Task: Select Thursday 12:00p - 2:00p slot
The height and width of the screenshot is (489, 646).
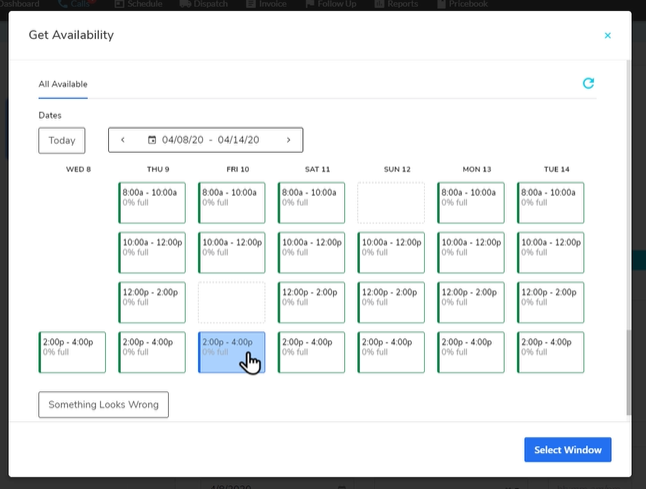Action: [x=152, y=302]
